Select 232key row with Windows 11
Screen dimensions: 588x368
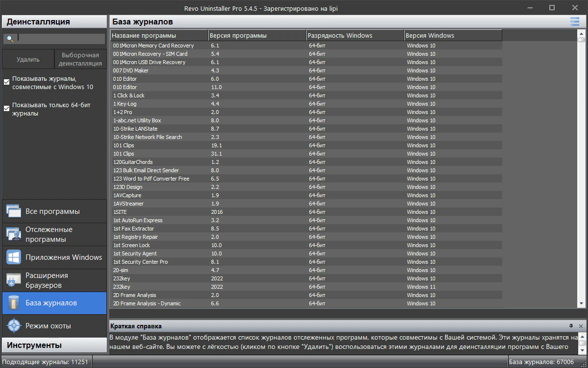pos(306,287)
